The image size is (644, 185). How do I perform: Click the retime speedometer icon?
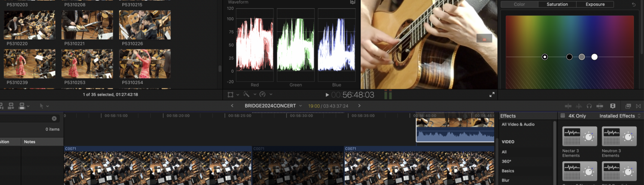click(263, 94)
